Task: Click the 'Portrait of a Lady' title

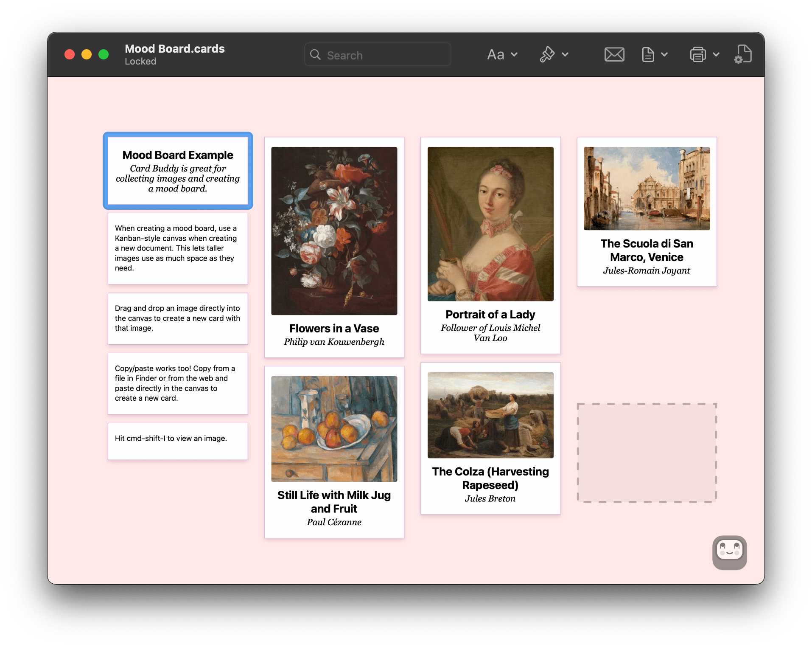Action: click(490, 315)
